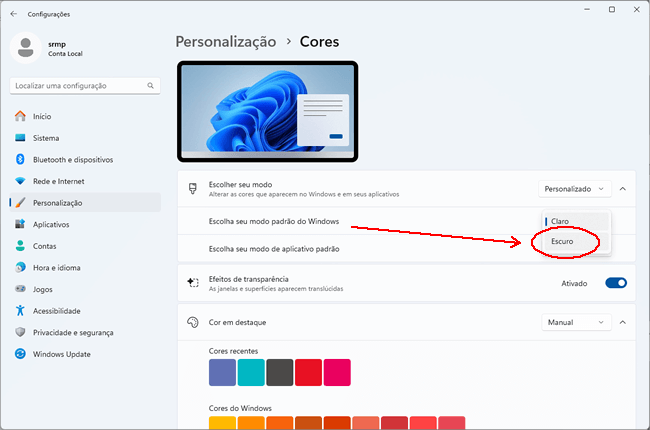Click the Privacidade e segurança shield icon
This screenshot has height=430, width=650.
pyautogui.click(x=20, y=332)
